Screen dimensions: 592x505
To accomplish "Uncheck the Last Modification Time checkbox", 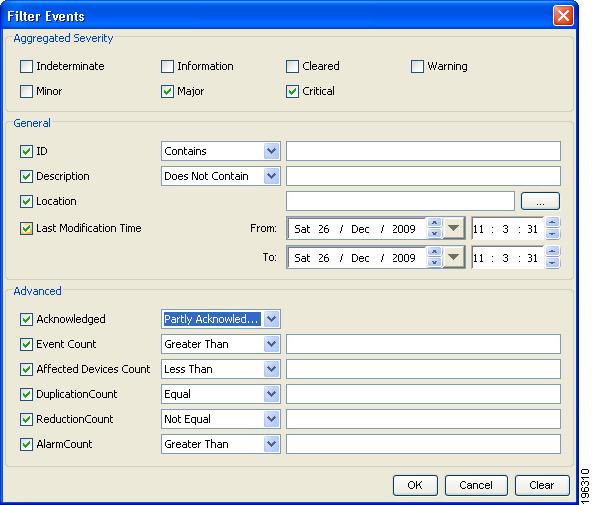I will (26, 228).
